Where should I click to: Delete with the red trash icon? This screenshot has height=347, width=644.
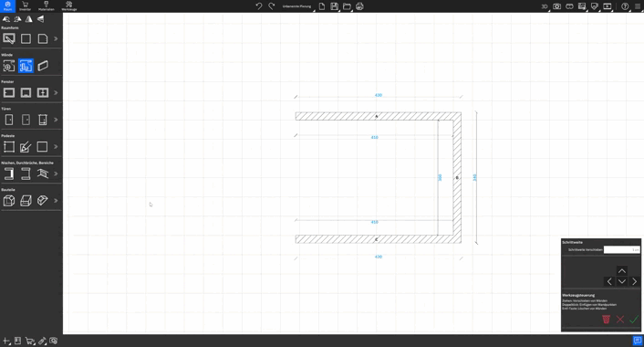pos(607,319)
